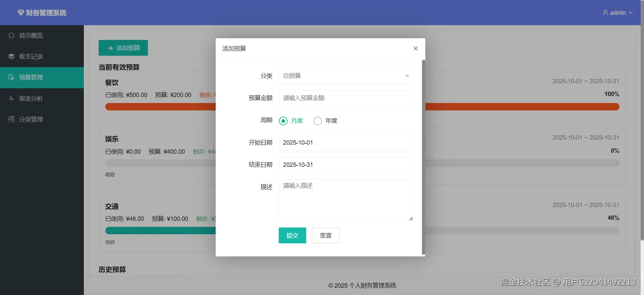Image resolution: width=644 pixels, height=295 pixels.
Task: Click the 财务管理系统 title text
Action: click(46, 13)
